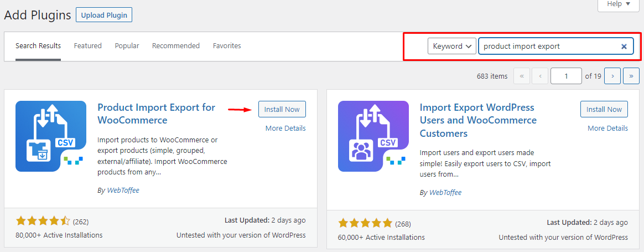Expand the Help panel
This screenshot has width=644, height=252.
tap(619, 4)
